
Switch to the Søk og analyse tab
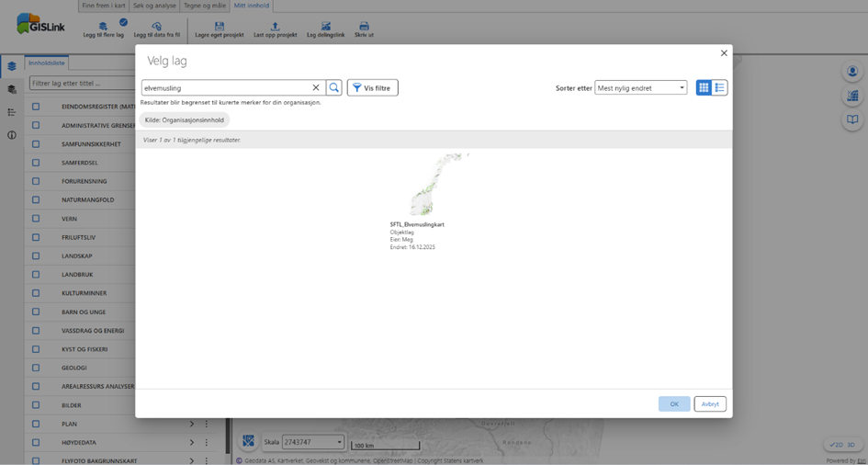(x=154, y=6)
